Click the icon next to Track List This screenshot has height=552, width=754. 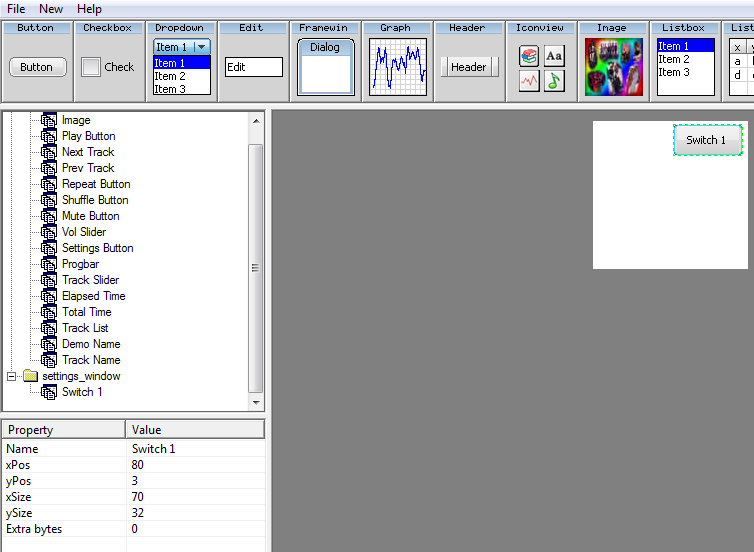tap(49, 328)
